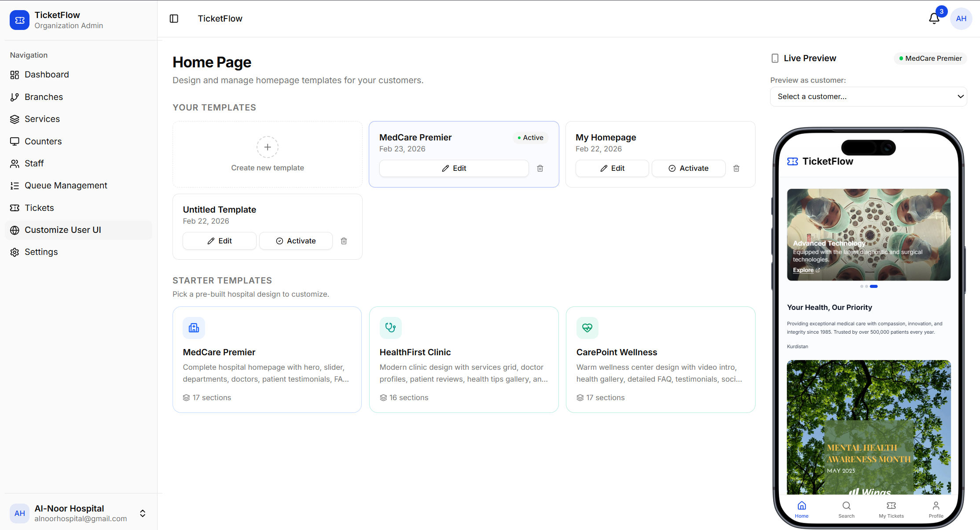
Task: Click the HealthFirst Clinic stethoscope icon
Action: coord(390,328)
